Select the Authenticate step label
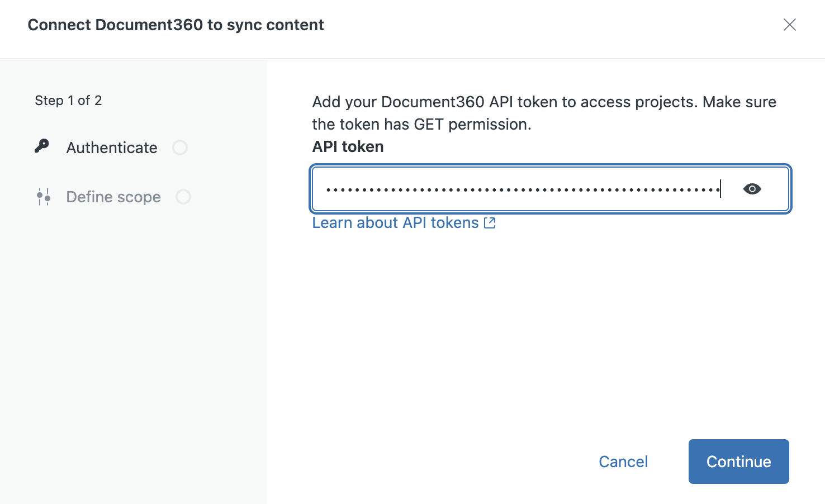 (x=112, y=148)
